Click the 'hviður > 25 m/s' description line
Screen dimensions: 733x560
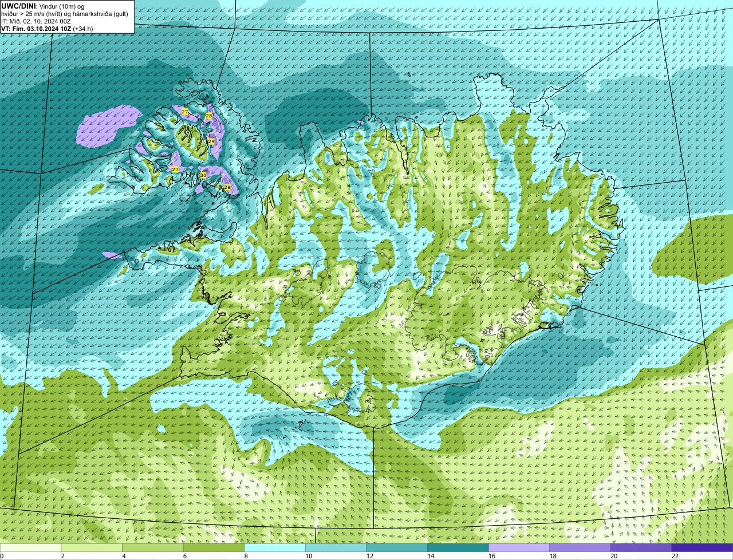coord(65,13)
